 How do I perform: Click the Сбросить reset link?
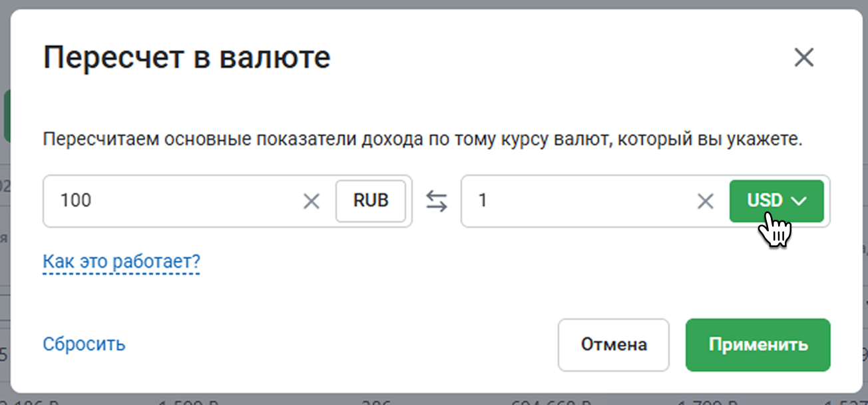84,344
